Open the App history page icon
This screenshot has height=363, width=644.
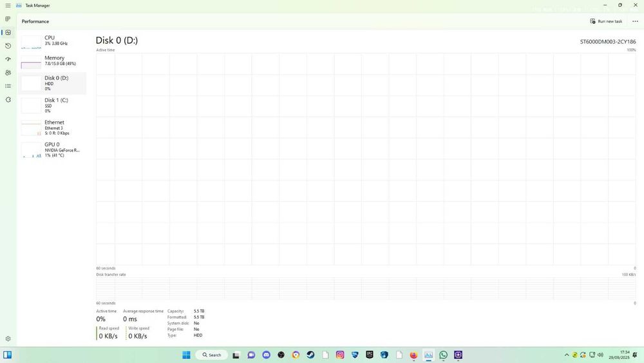coord(8,46)
